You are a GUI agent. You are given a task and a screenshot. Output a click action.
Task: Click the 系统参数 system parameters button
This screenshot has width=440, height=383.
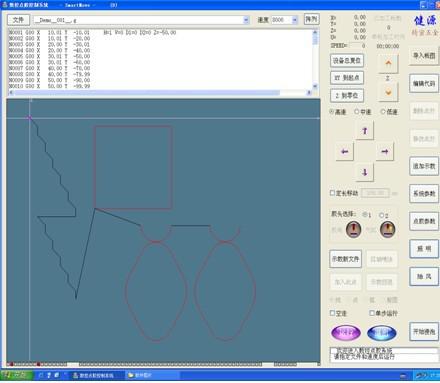click(424, 194)
